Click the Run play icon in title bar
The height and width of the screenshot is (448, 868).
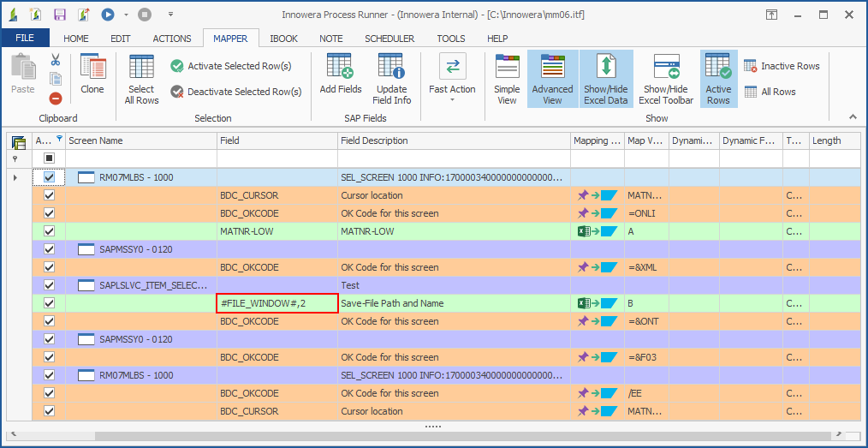point(108,15)
